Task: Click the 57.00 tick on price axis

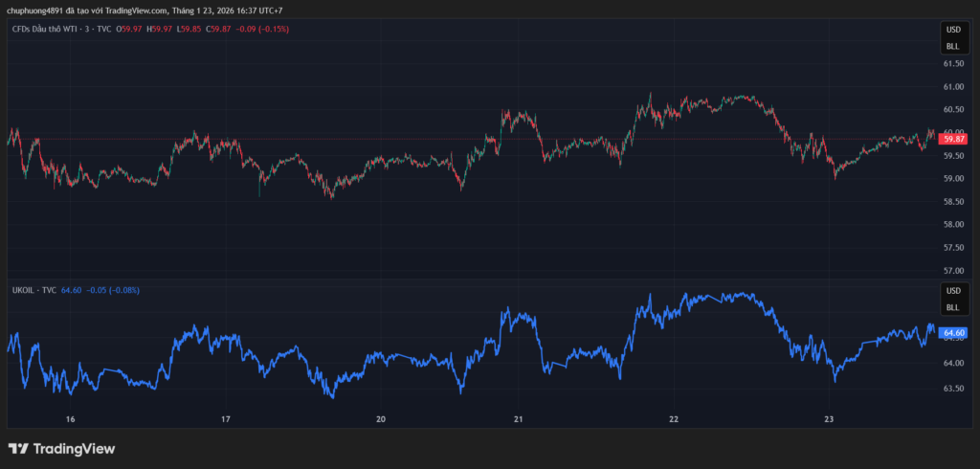Action: [952, 271]
